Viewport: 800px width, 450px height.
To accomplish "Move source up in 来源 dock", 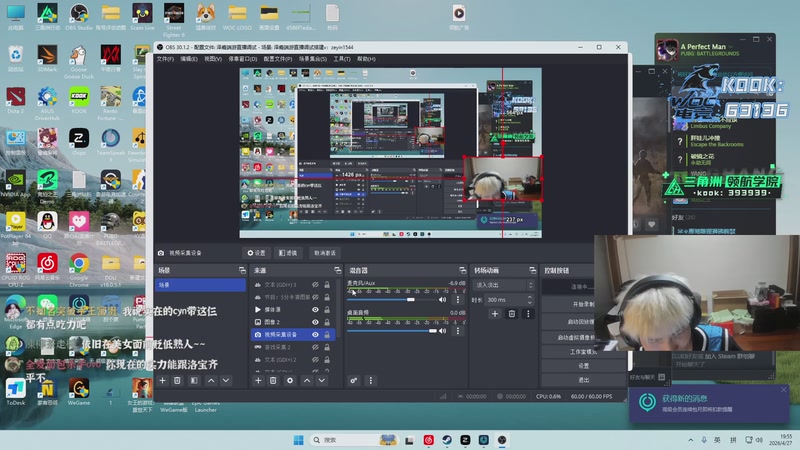I will click(x=307, y=381).
